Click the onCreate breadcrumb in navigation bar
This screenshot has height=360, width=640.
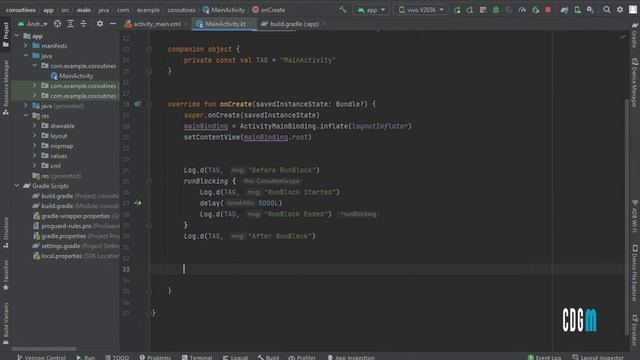tap(269, 10)
